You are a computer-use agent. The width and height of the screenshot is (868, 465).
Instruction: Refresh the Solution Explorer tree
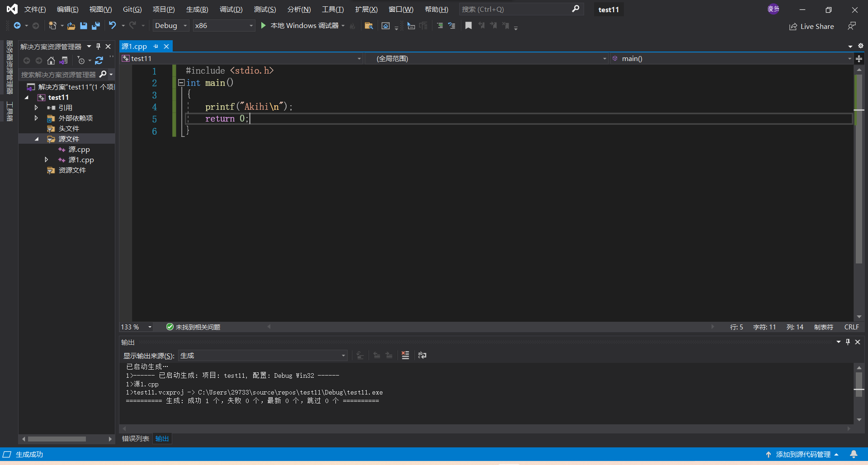99,61
